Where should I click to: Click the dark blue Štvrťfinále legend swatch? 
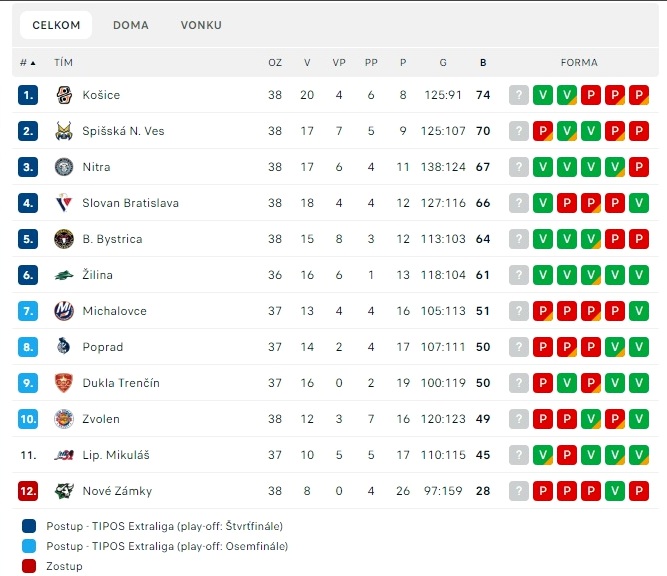click(x=29, y=526)
